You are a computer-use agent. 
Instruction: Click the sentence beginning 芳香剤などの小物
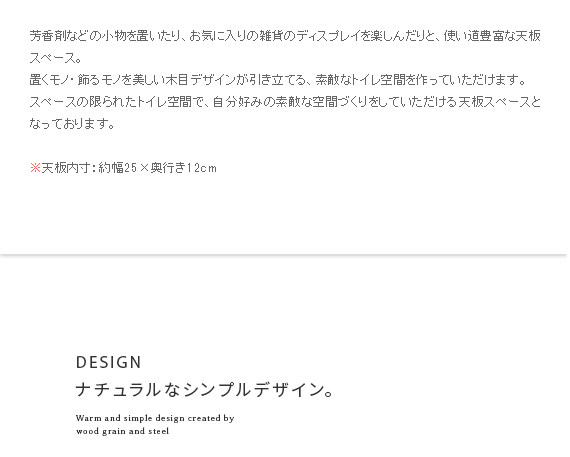(285, 36)
